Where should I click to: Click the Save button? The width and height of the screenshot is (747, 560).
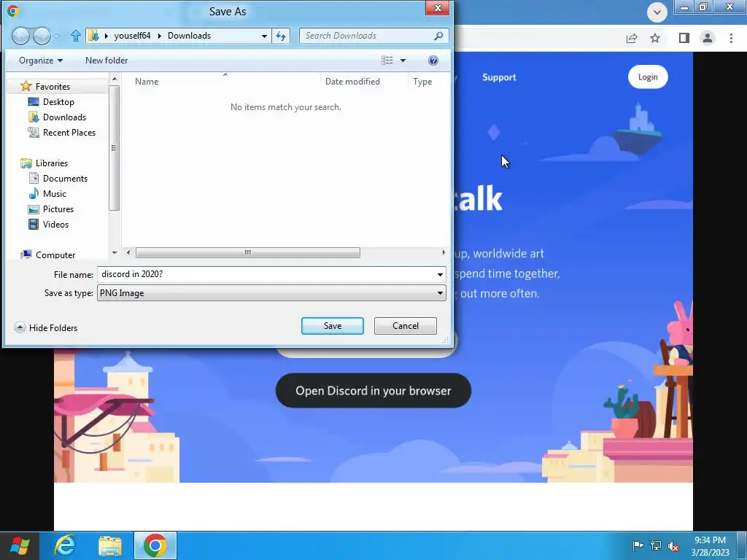coord(333,326)
